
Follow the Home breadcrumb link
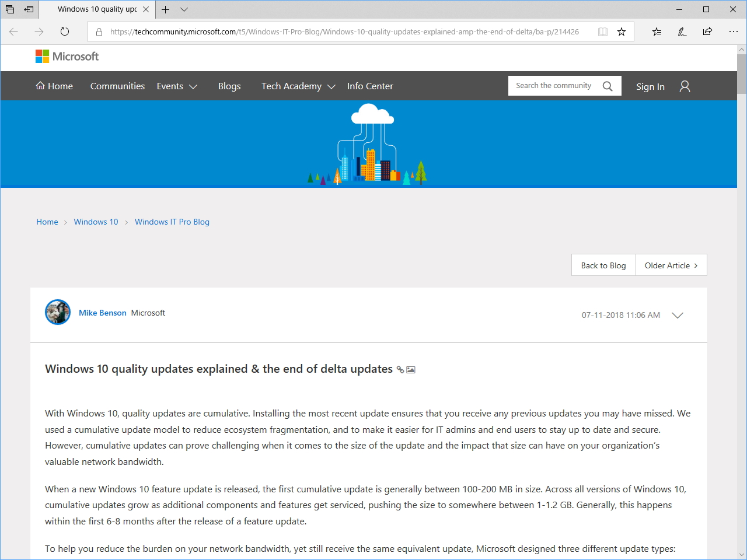47,222
